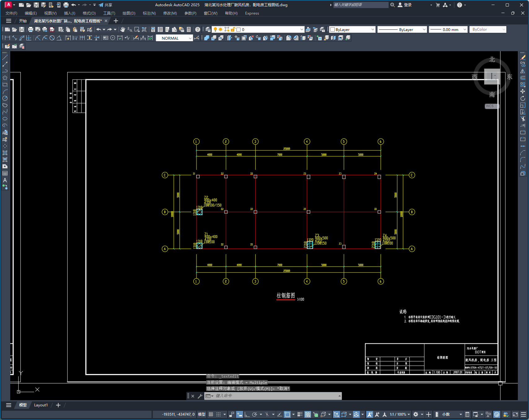Select the Multiline Text tool
529x420 pixels.
click(5, 180)
